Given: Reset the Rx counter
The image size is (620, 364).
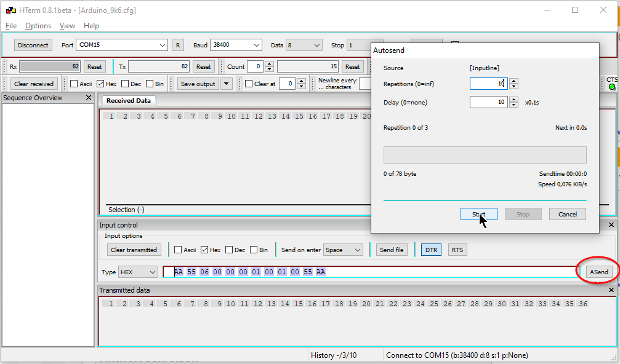Looking at the screenshot, I should point(94,67).
